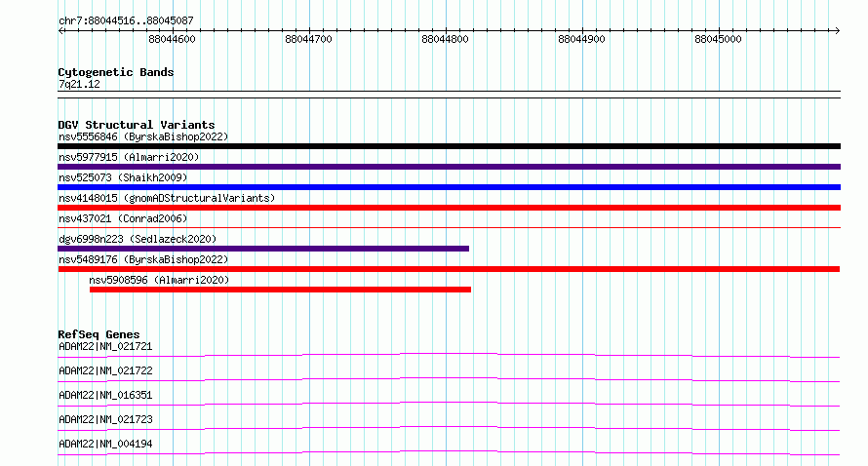
Task: Select the 7q21.12 band label
Action: 79,84
